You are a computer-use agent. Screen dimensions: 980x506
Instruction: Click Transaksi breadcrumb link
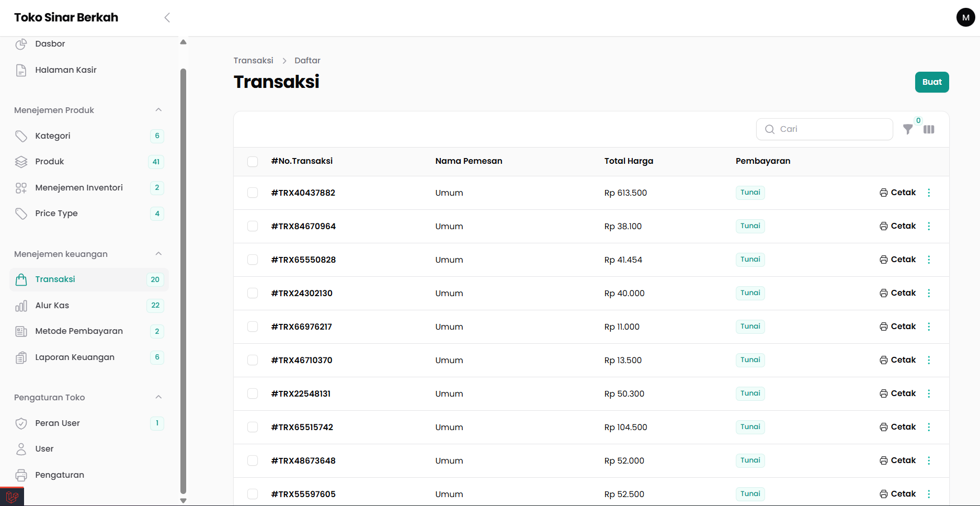coord(253,61)
